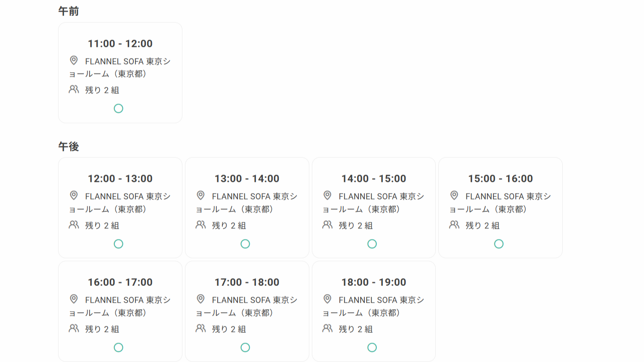644x362 pixels.
Task: Click location pin icon in 11:00 - 12:00 card
Action: tap(74, 60)
